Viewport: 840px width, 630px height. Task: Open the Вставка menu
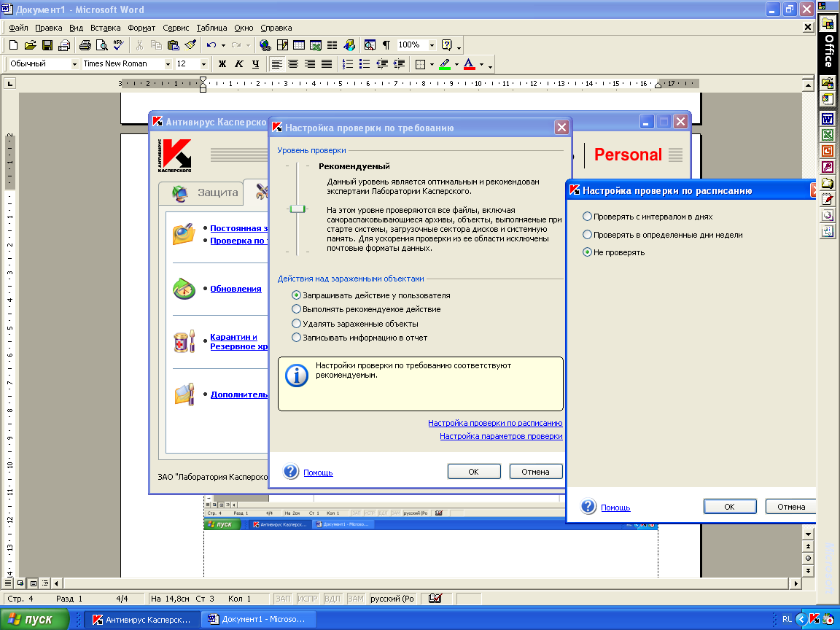click(105, 28)
